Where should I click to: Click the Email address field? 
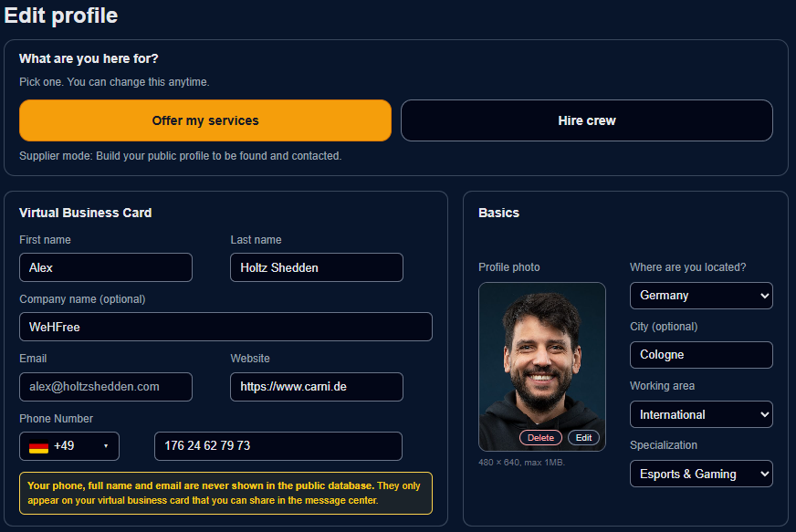pos(106,387)
